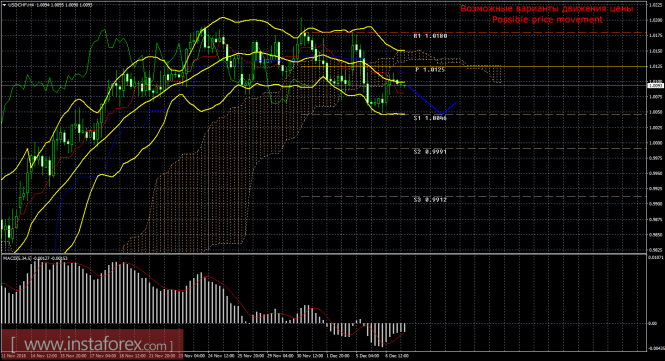Image resolution: width=665 pixels, height=361 pixels.
Task: Select the current price tag on price axis
Action: pyautogui.click(x=655, y=86)
